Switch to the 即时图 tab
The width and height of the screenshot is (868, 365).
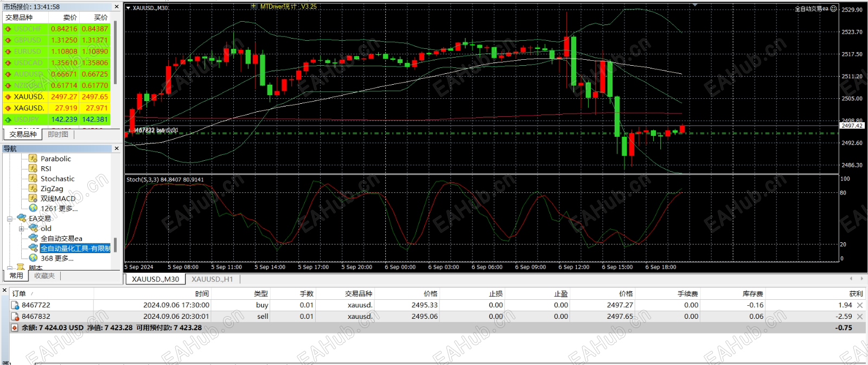[58, 134]
